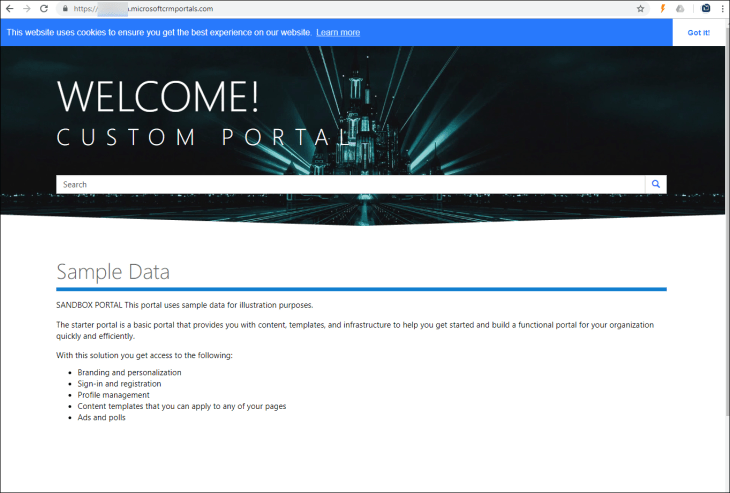This screenshot has width=730, height=493.
Task: Click the Ads and polls list item
Action: pyautogui.click(x=101, y=417)
